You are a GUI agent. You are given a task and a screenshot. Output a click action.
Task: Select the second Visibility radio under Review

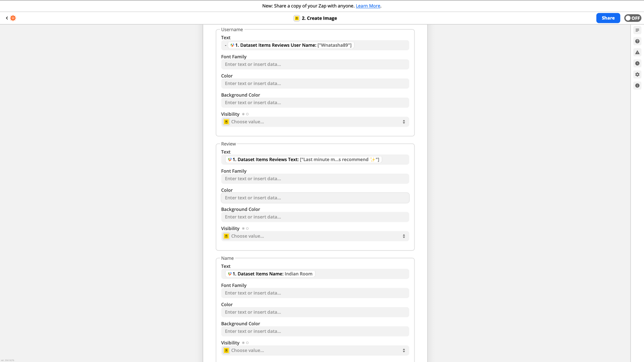[247, 228]
